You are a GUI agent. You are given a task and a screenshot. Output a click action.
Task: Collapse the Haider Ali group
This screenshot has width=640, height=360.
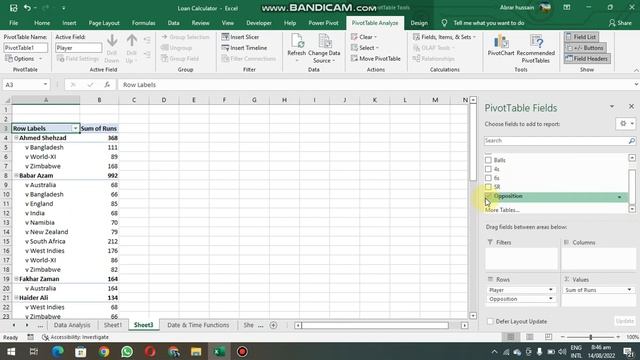coord(16,298)
